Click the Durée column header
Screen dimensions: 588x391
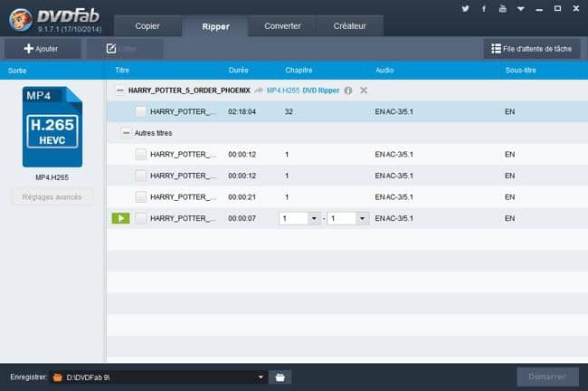click(x=238, y=71)
